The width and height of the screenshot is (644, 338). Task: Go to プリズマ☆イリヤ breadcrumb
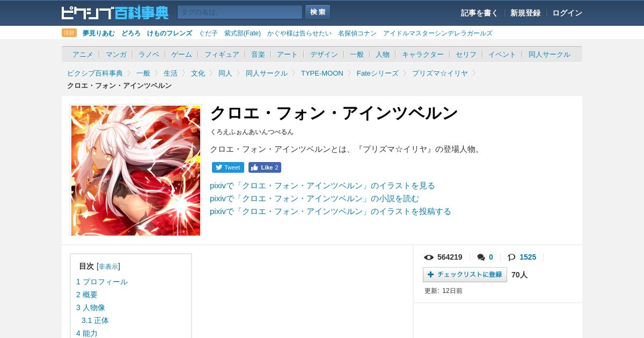(440, 73)
